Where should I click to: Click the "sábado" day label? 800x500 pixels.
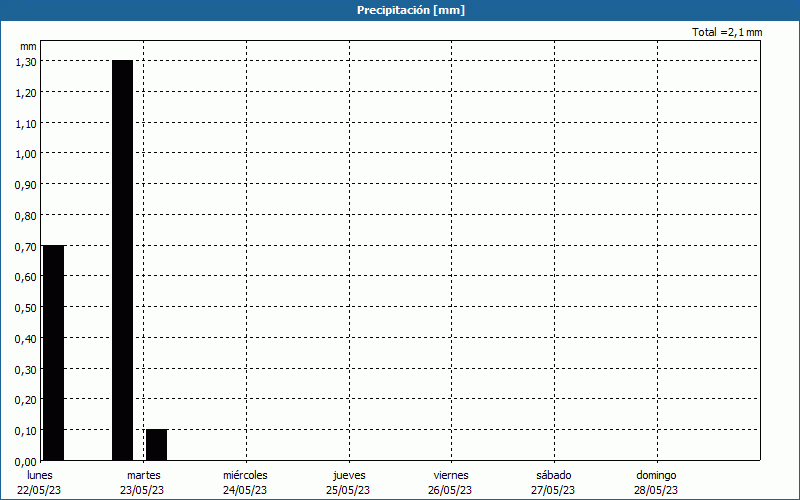pyautogui.click(x=554, y=475)
